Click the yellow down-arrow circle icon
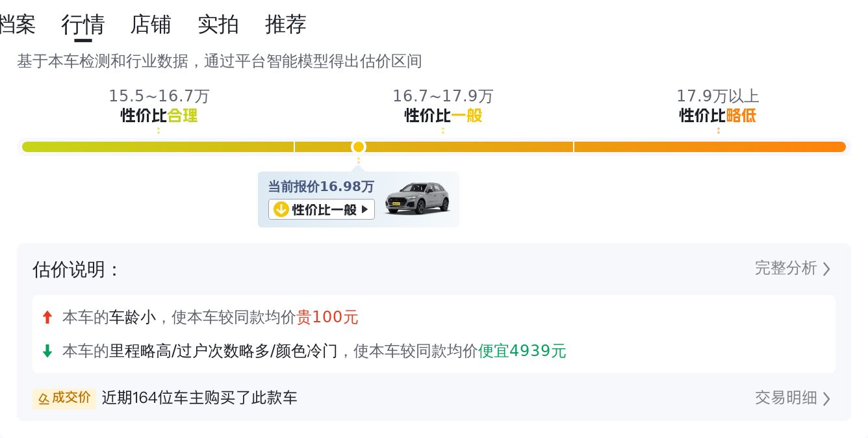The width and height of the screenshot is (868, 438). (x=281, y=209)
